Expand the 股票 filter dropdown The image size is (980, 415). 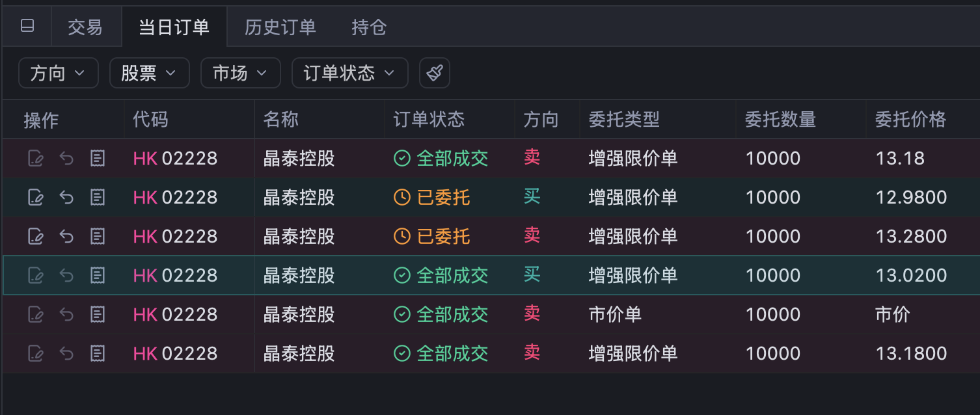pyautogui.click(x=149, y=73)
